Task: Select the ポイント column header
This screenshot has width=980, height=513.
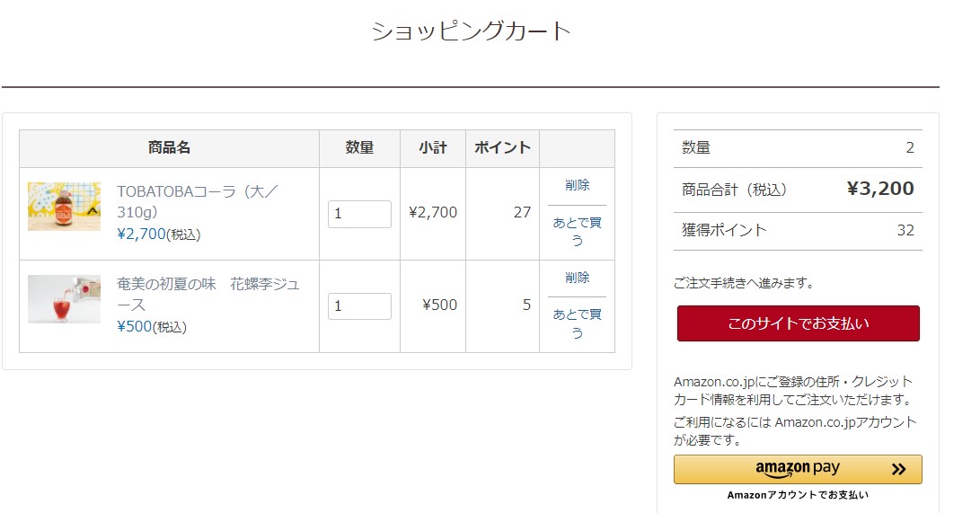Action: tap(502, 148)
